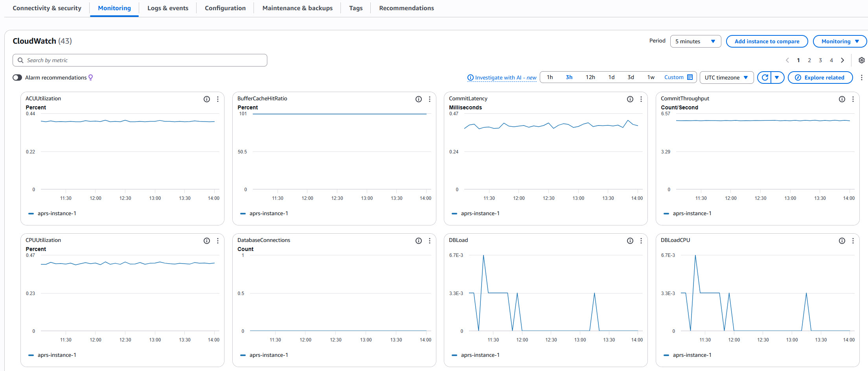
Task: Click Investigate with AI link
Action: click(502, 78)
